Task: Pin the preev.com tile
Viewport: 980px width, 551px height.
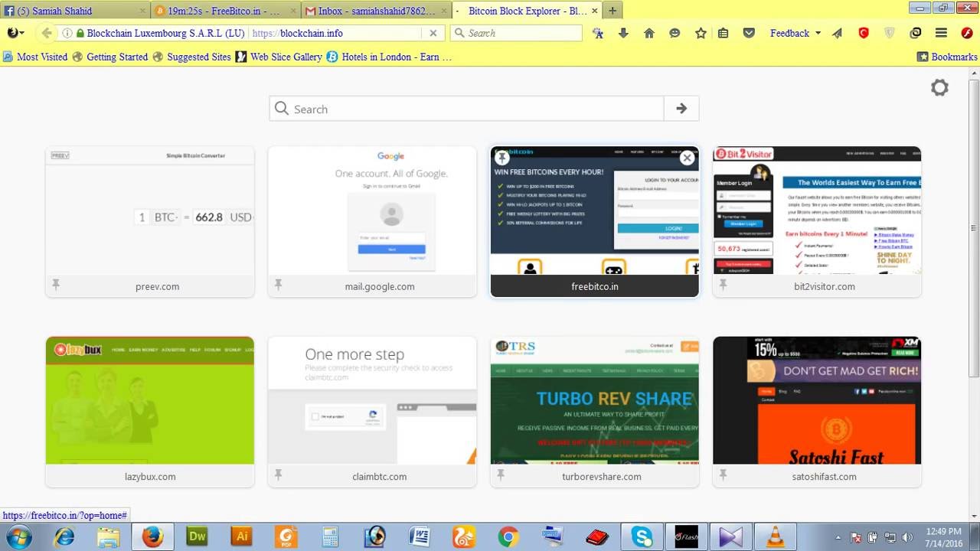Action: click(56, 285)
